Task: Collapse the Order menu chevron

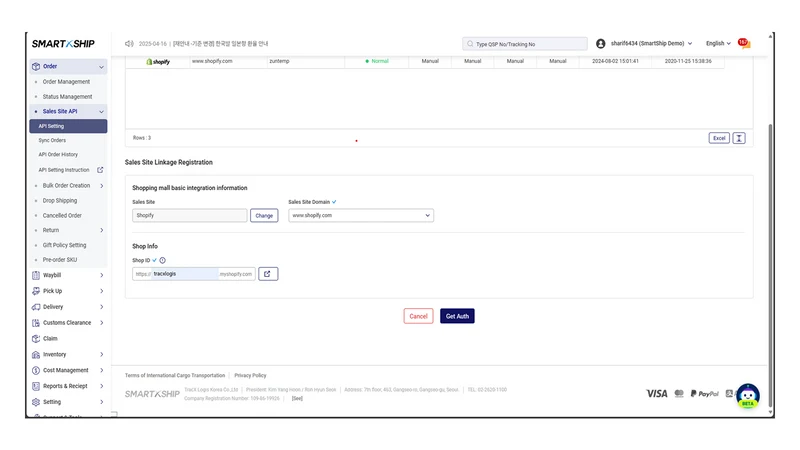Action: (102, 67)
